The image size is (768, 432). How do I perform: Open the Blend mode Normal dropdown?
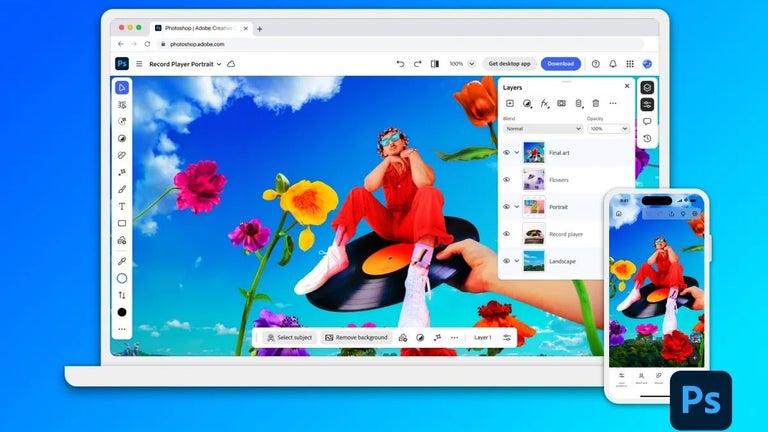542,129
